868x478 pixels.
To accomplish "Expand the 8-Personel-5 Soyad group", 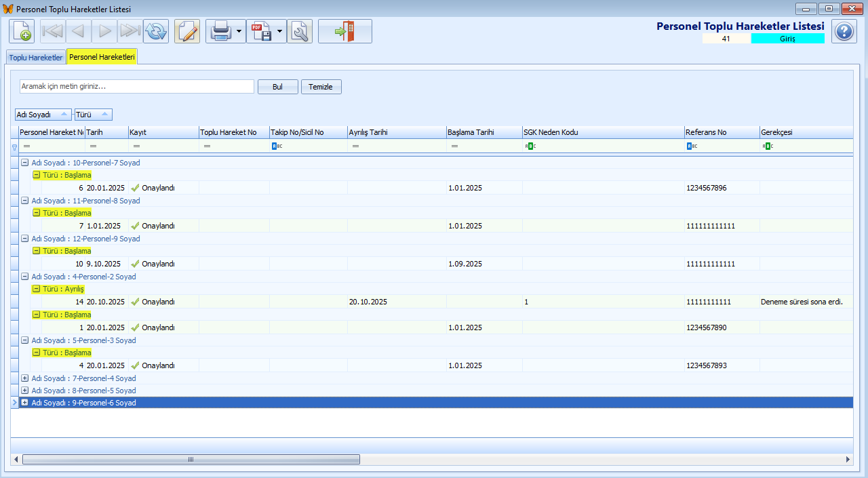I will point(25,391).
